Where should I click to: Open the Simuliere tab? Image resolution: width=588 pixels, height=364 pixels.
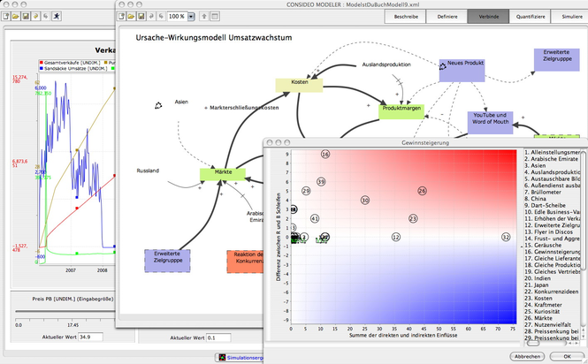[x=570, y=17]
